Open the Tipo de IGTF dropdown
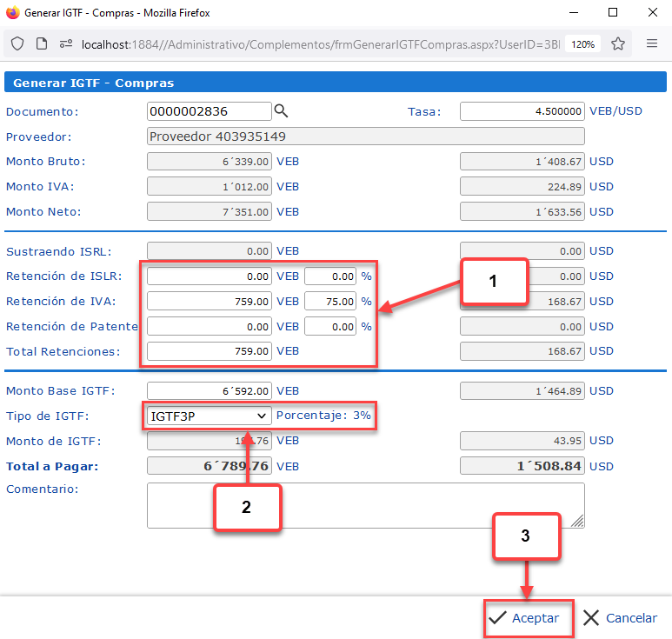Image resolution: width=672 pixels, height=639 pixels. coord(209,416)
